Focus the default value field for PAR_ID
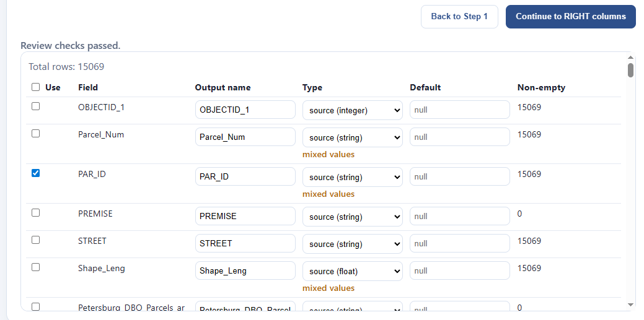The width and height of the screenshot is (644, 320). tap(459, 177)
